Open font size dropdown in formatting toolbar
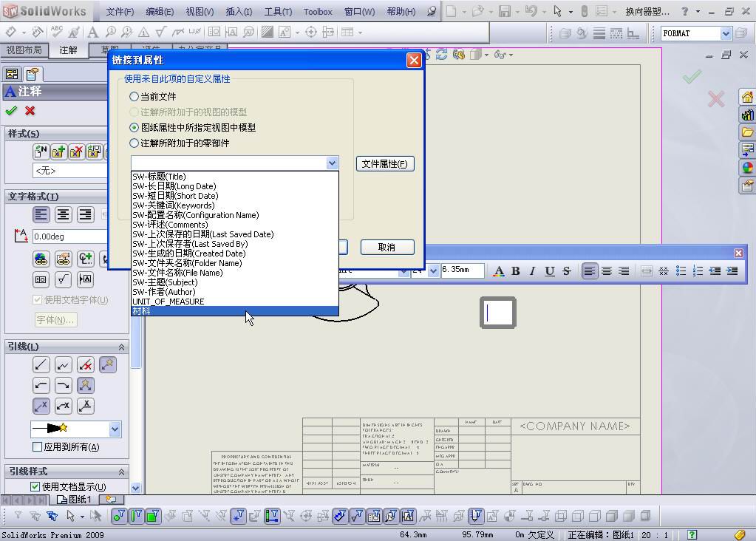 (433, 270)
